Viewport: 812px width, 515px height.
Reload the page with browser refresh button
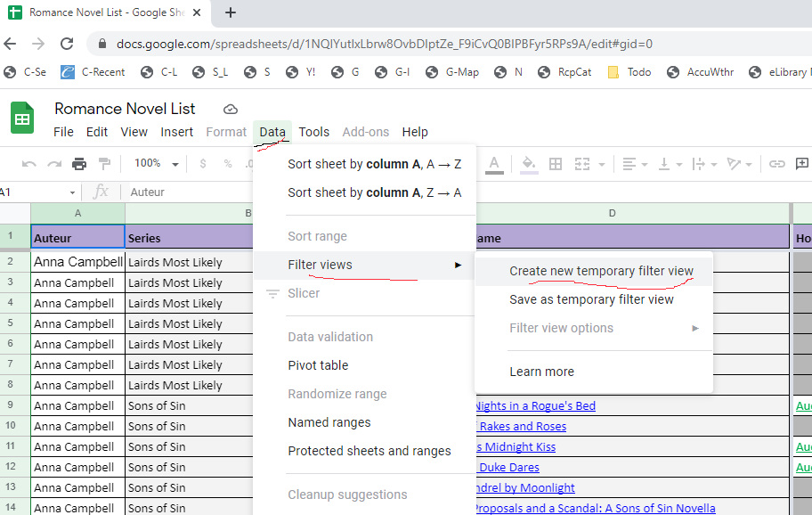click(x=67, y=43)
